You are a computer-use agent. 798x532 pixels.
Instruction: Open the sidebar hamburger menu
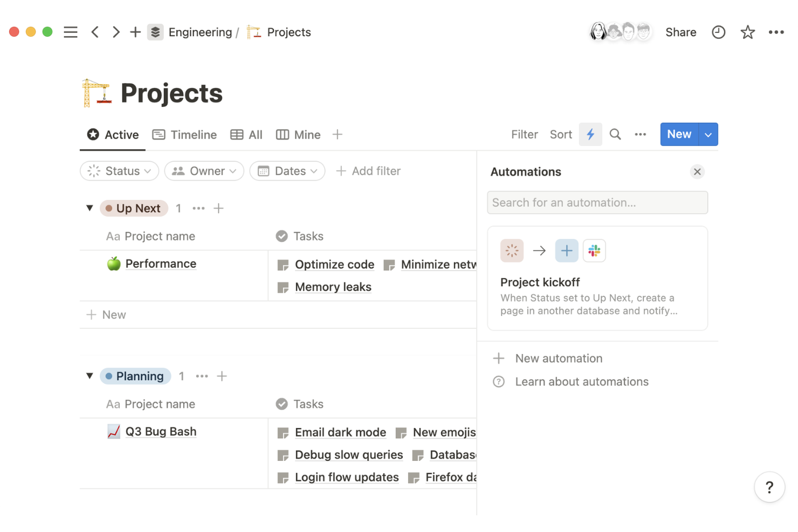pos(70,32)
